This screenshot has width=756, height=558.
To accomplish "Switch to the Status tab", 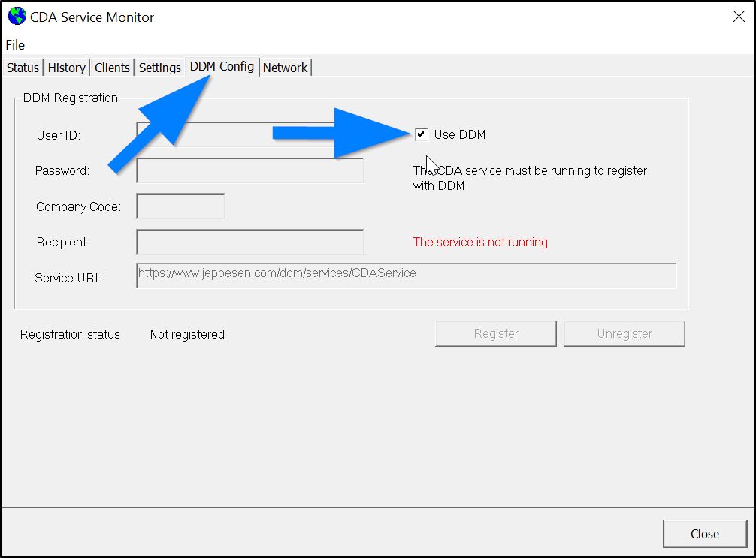I will [22, 67].
